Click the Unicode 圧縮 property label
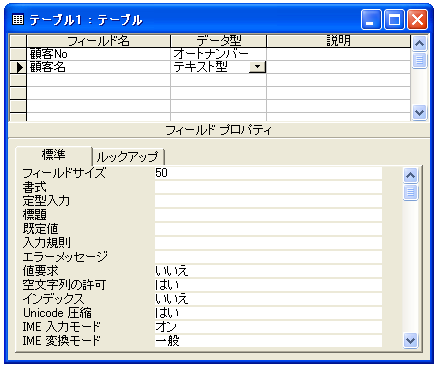 pos(57,313)
